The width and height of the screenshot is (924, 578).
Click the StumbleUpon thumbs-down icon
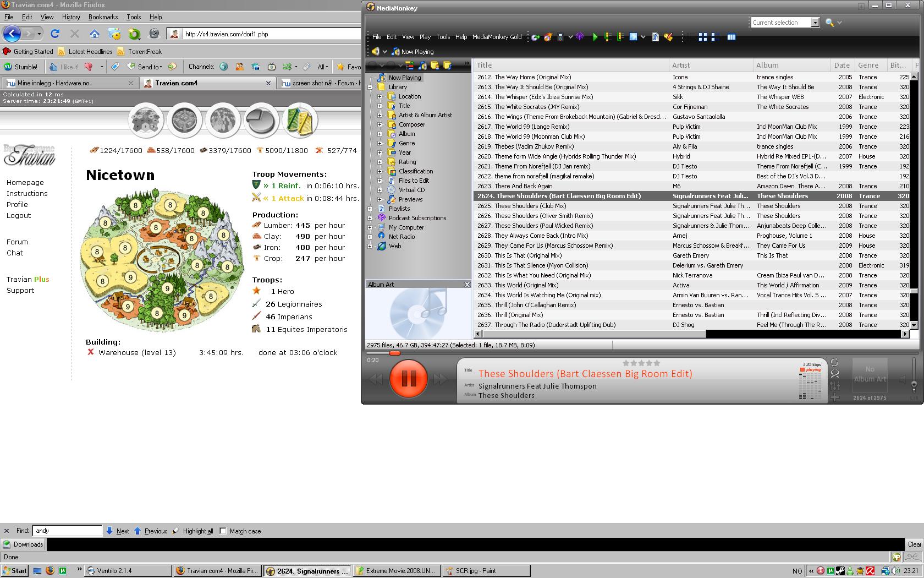click(x=89, y=67)
